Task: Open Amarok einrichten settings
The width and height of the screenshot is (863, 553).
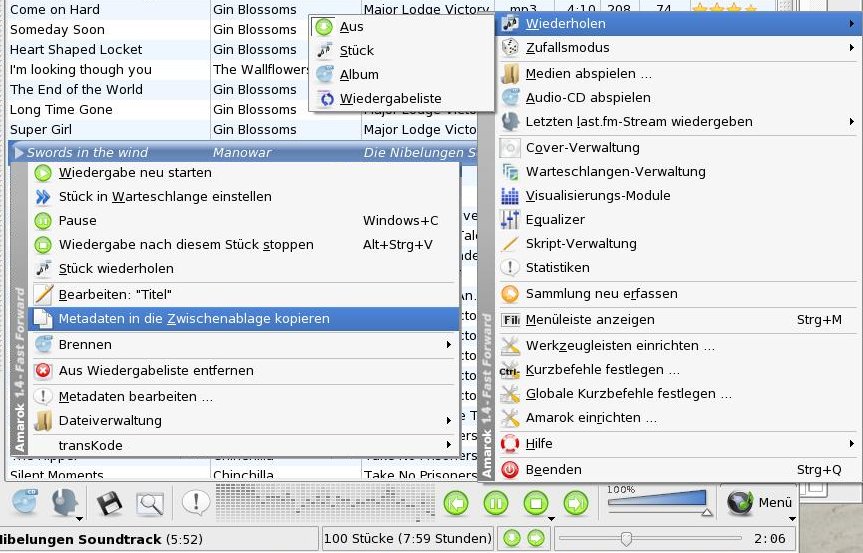Action: coord(678,418)
